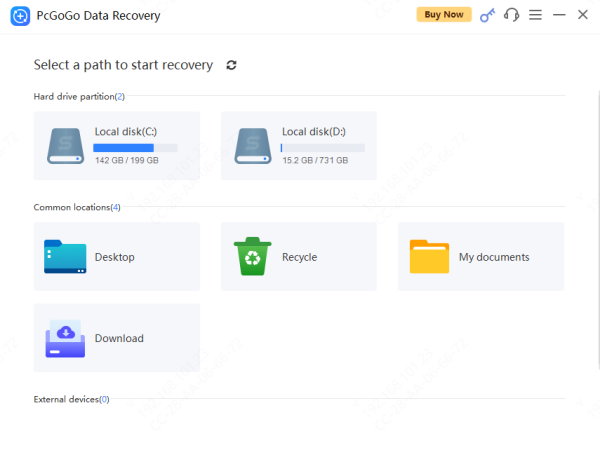The width and height of the screenshot is (600, 457).
Task: Open the Download location icon
Action: [65, 339]
